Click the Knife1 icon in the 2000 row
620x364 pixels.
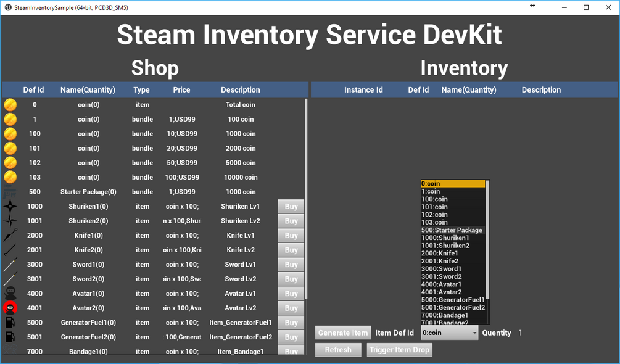10,236
